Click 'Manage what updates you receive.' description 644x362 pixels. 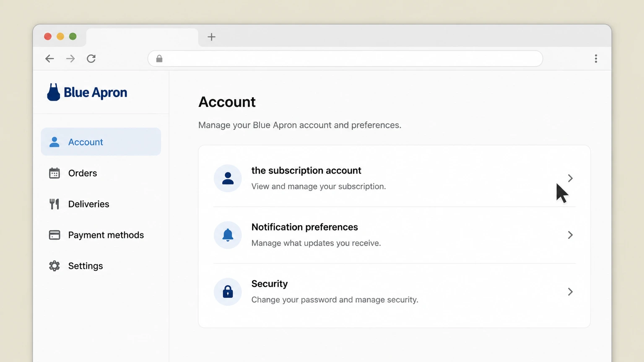tap(316, 243)
